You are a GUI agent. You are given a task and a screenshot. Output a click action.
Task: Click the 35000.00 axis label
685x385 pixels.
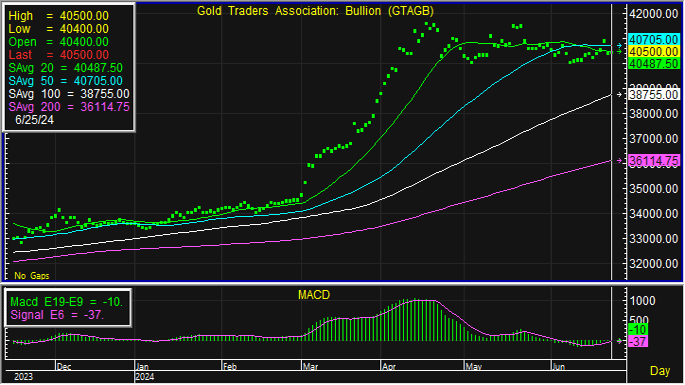[654, 189]
